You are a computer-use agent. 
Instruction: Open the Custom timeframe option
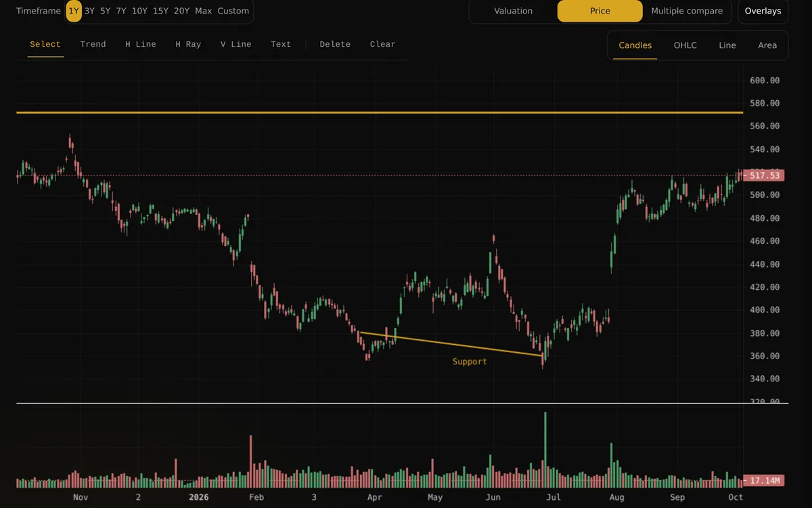point(233,11)
